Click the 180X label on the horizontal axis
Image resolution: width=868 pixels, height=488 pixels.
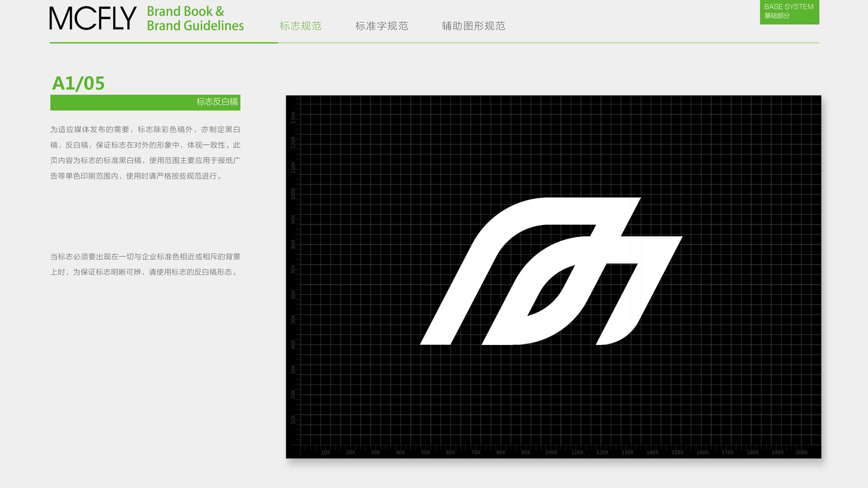pyautogui.click(x=752, y=452)
